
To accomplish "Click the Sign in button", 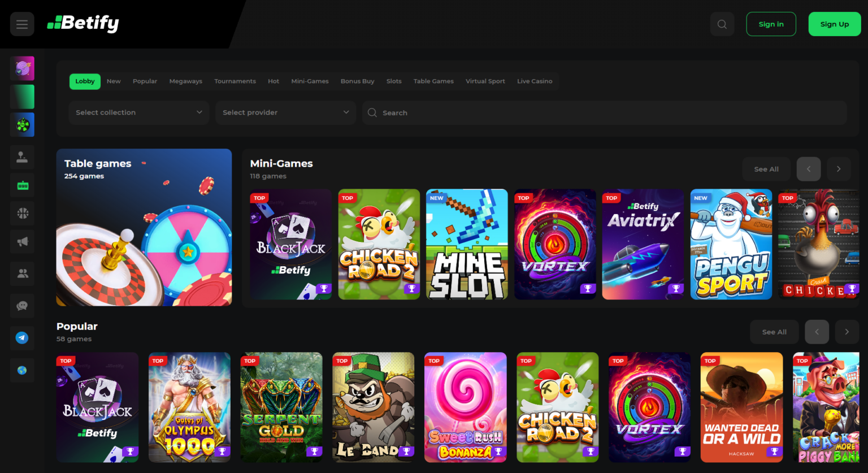I will (x=771, y=24).
